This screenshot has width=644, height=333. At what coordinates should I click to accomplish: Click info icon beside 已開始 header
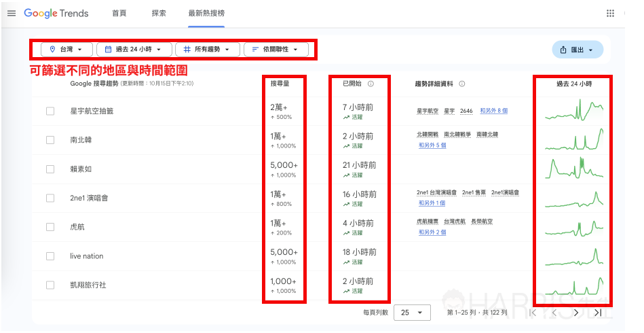tap(371, 84)
